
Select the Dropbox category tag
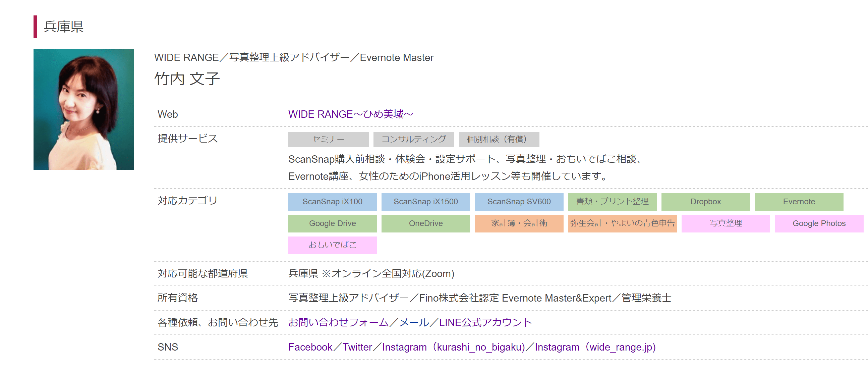click(706, 202)
